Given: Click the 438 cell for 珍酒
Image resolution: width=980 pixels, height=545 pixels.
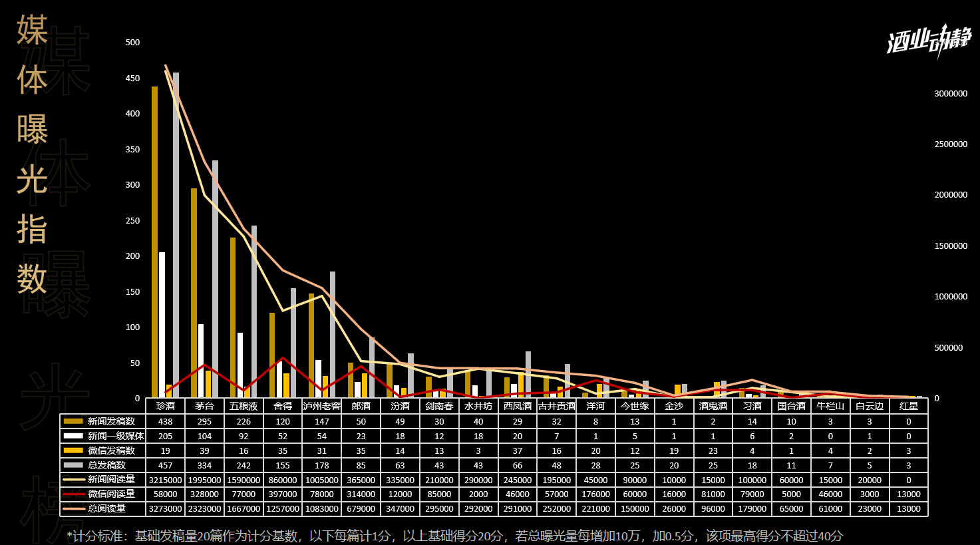Looking at the screenshot, I should tap(166, 421).
